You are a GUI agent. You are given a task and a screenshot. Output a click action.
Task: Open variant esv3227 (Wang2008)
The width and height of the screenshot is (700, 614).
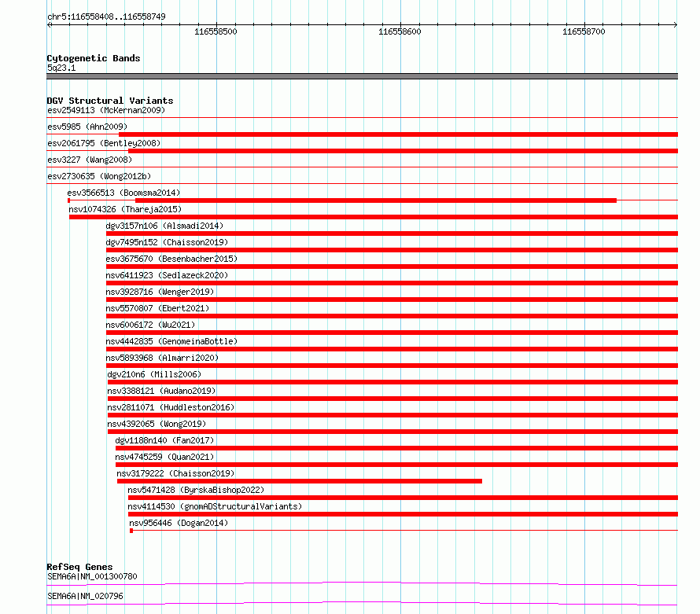90,160
